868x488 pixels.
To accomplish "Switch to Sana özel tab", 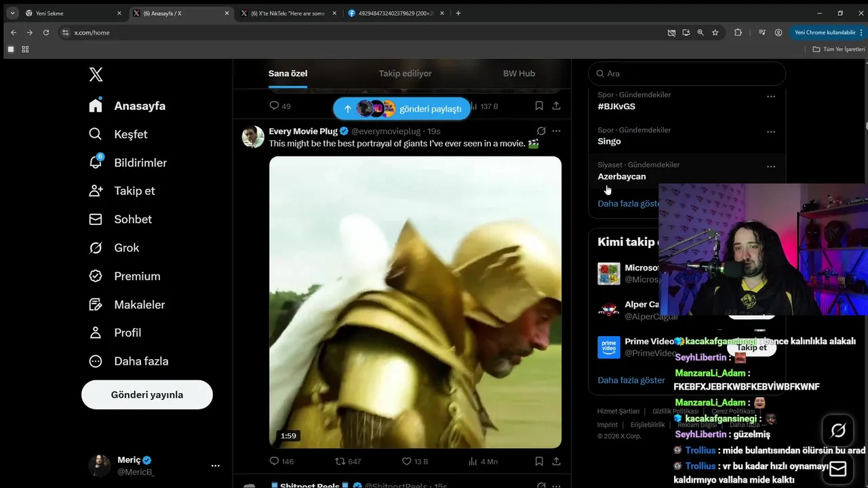I will tap(288, 73).
